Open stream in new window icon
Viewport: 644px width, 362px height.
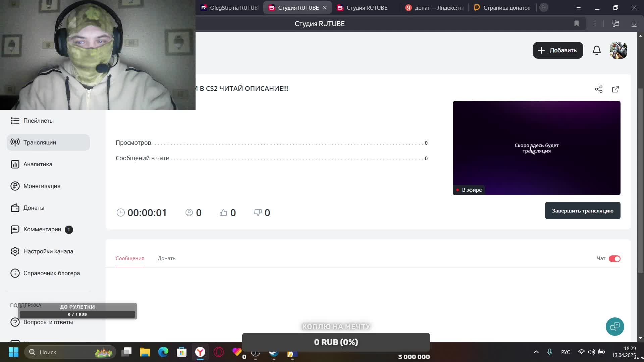click(615, 89)
